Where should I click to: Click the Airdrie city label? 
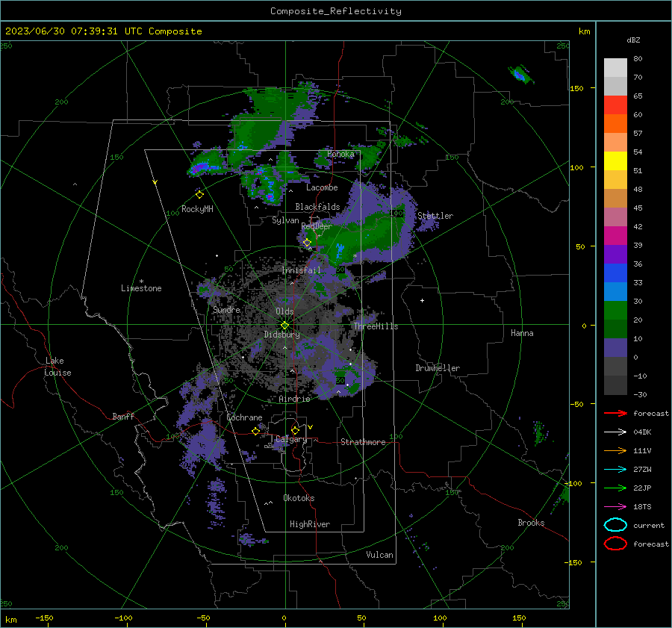coord(294,399)
